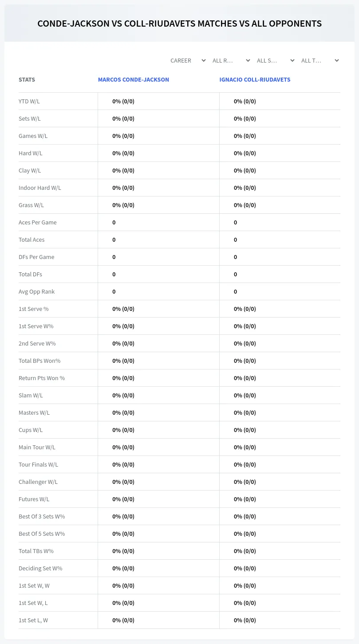The height and width of the screenshot is (644, 359).
Task: Click the Avg Opp Rank row label
Action: pos(37,291)
